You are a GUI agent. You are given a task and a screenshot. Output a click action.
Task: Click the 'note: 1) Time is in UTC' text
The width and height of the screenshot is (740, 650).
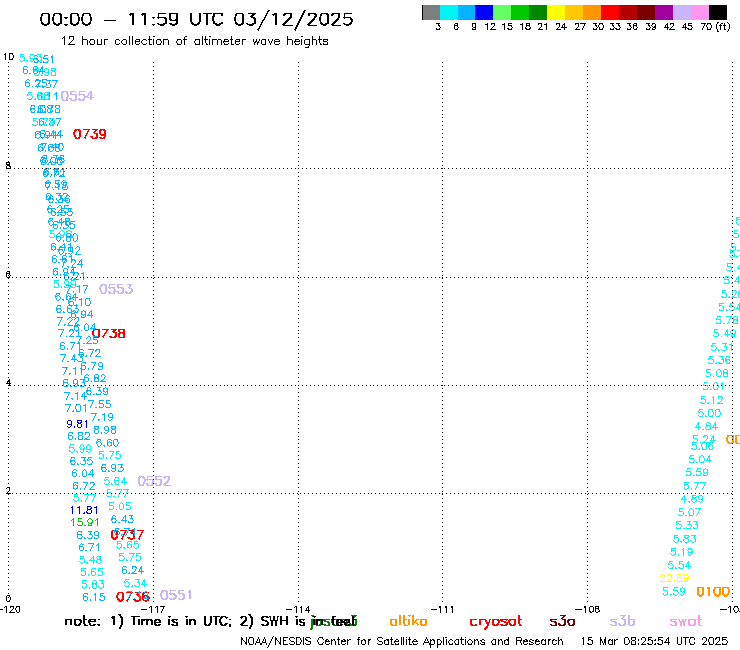tap(148, 621)
